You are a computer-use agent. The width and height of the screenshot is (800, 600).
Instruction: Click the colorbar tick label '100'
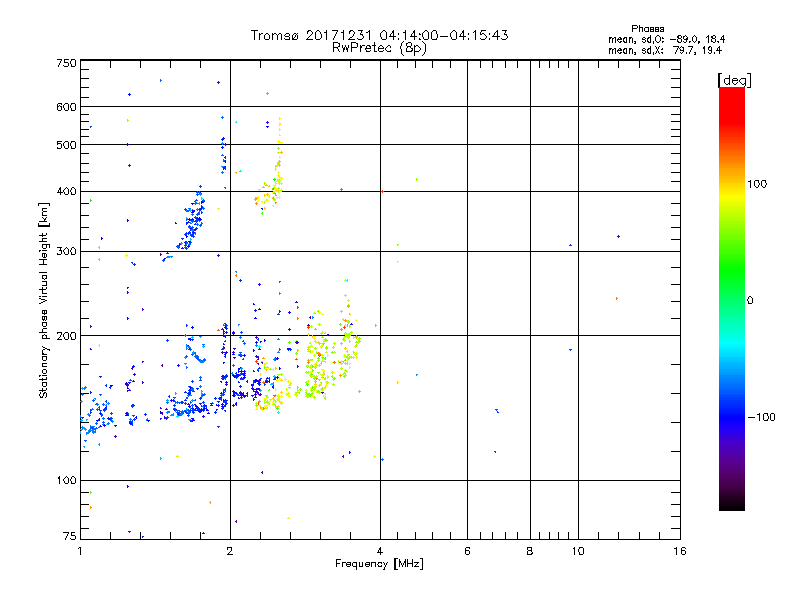pos(757,184)
